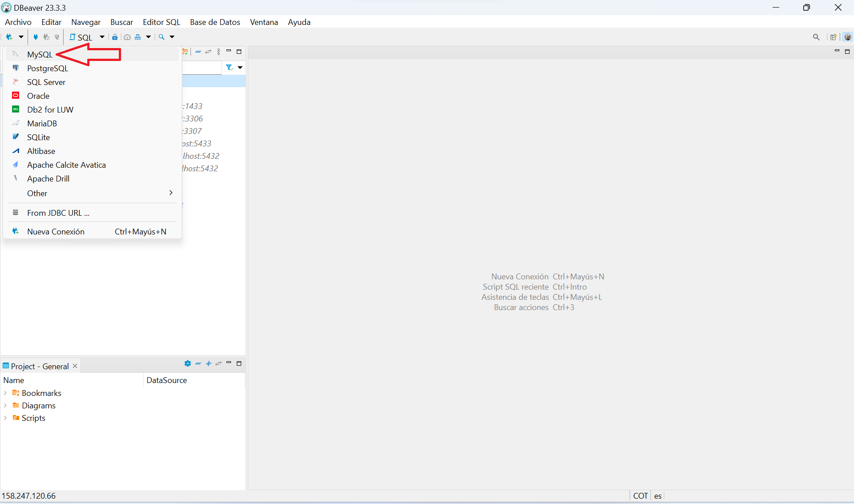854x504 pixels.
Task: Minimize the Project - General panel
Action: click(x=229, y=363)
